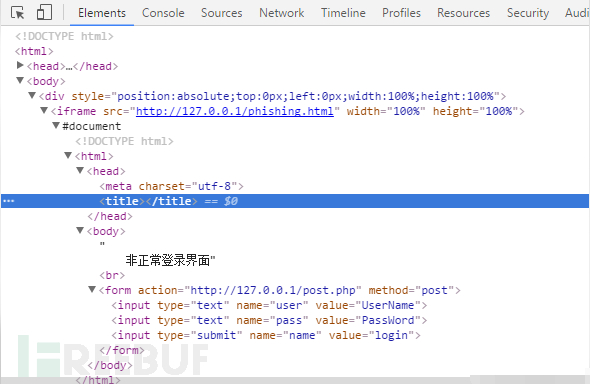Select the top-level <html> tag
Image resolution: width=590 pixels, height=384 pixels.
coord(34,51)
